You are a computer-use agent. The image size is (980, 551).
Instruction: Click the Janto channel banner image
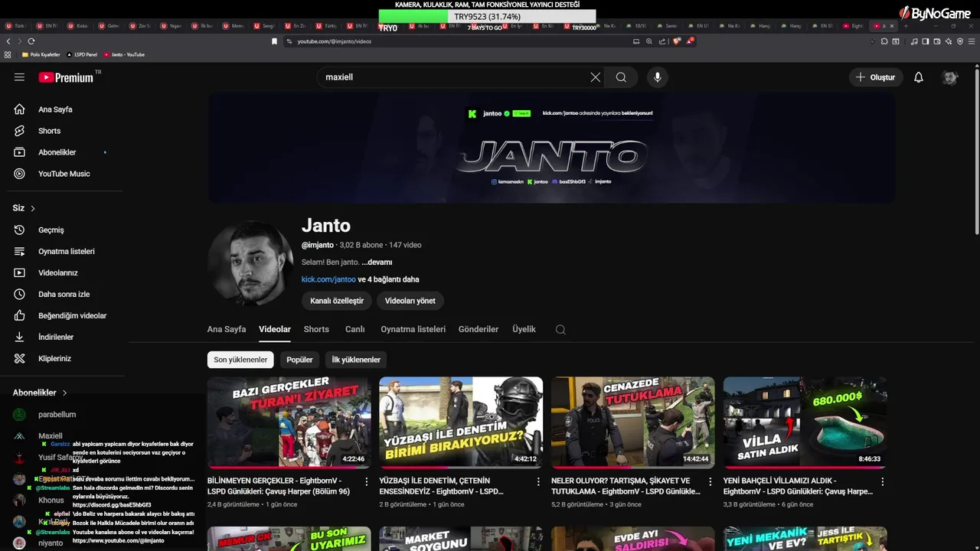[x=552, y=148]
